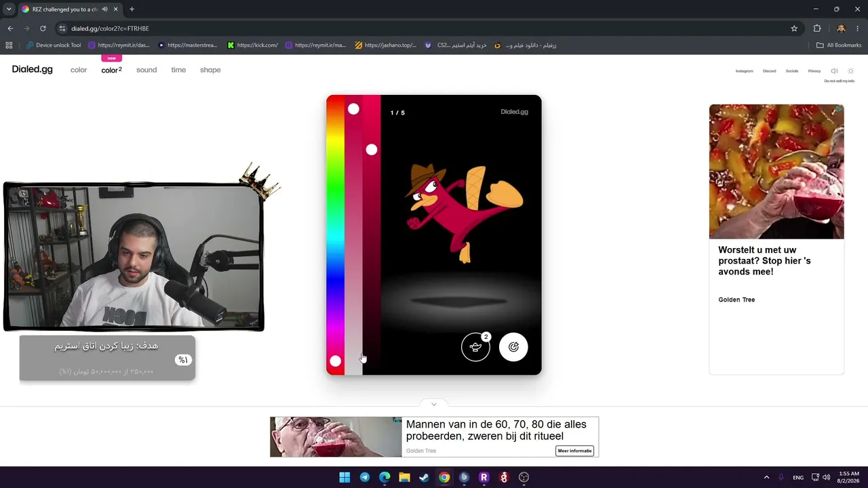
Task: Open the Discord link
Action: point(769,71)
